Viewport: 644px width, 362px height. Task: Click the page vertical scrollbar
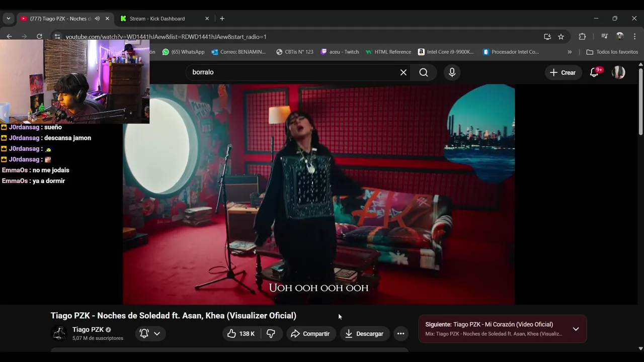click(x=640, y=101)
